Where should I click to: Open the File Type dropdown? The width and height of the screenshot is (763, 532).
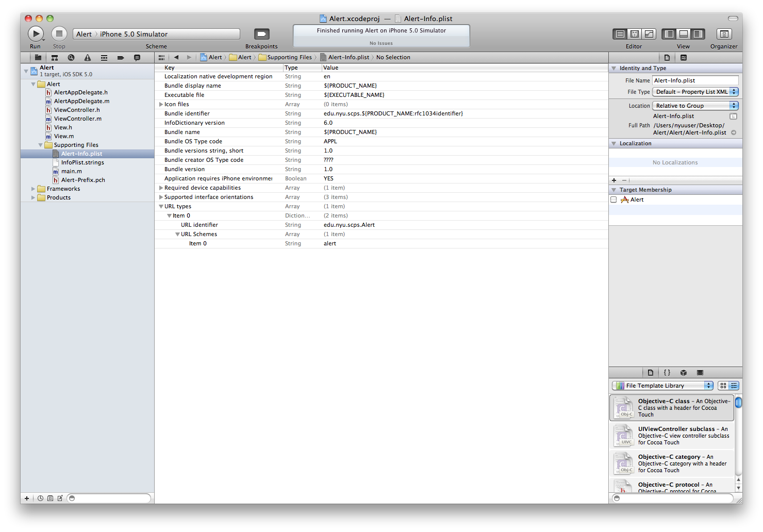tap(695, 92)
